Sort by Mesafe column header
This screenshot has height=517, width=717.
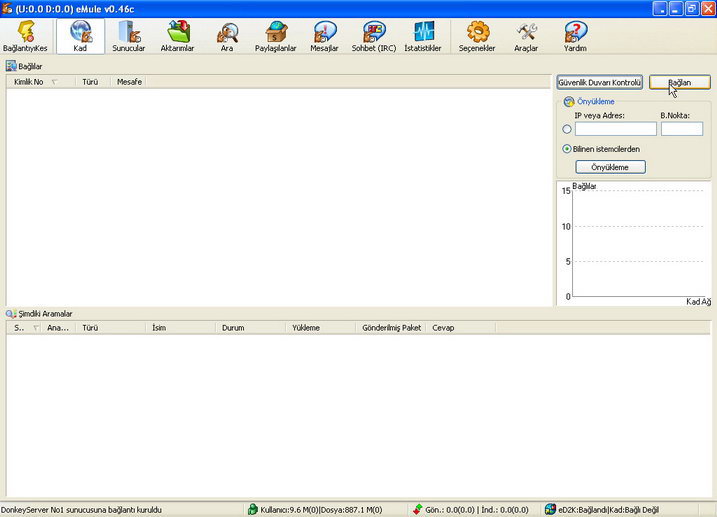click(x=128, y=82)
